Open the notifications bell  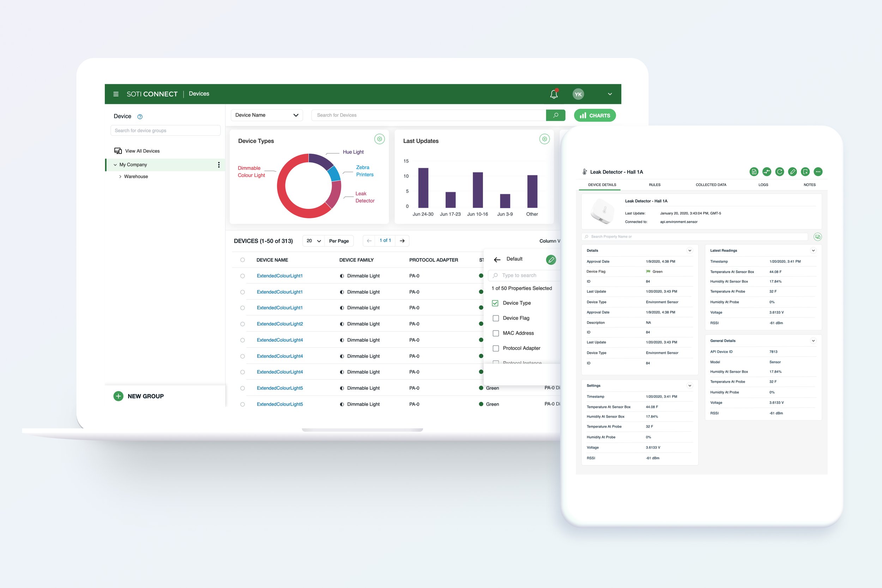pyautogui.click(x=554, y=94)
